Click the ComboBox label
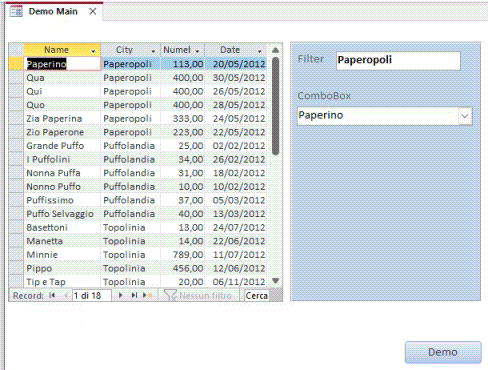Image resolution: width=488 pixels, height=370 pixels. [x=324, y=96]
